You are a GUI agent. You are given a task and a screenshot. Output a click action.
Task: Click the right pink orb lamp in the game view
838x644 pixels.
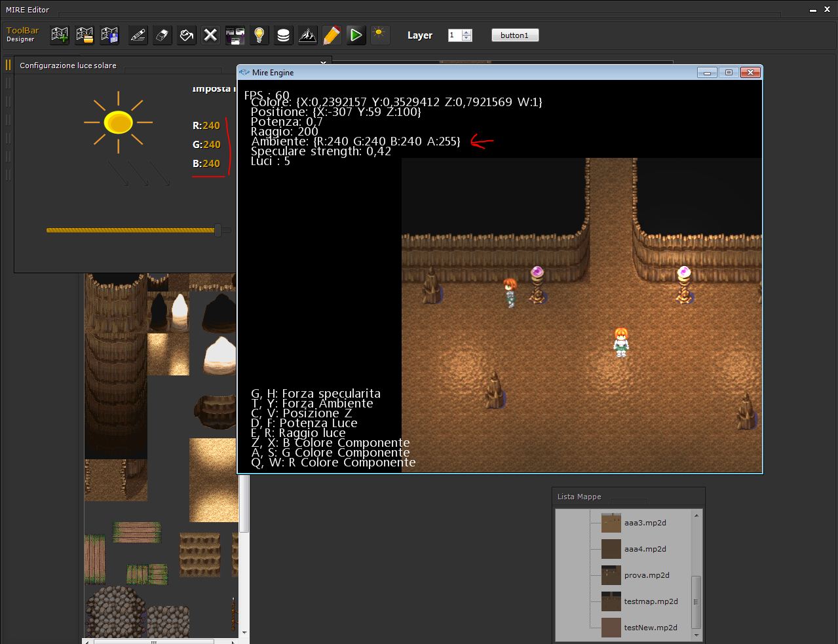pos(684,284)
